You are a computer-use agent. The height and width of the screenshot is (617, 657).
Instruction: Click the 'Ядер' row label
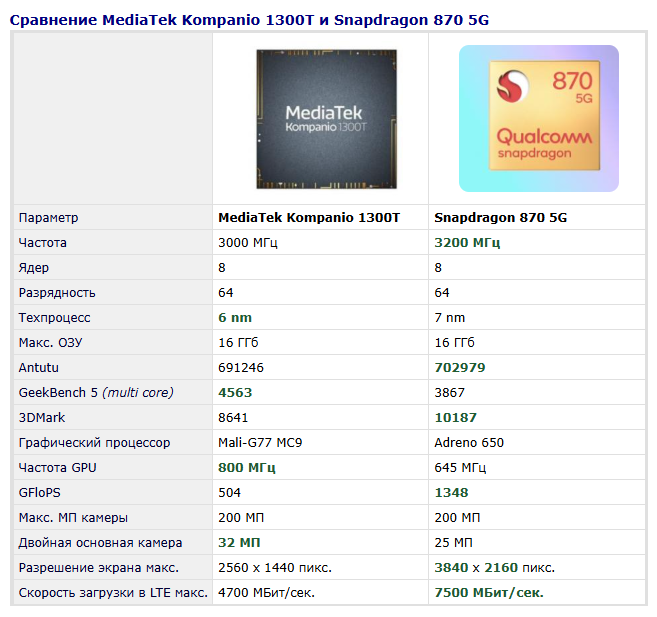[x=34, y=268]
